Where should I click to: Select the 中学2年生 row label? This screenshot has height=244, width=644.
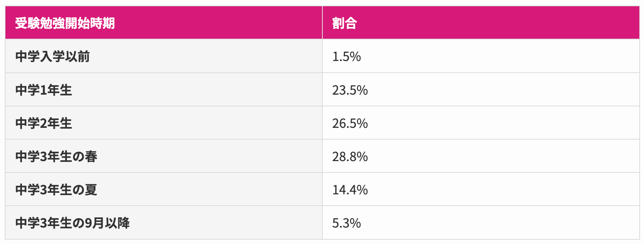(43, 123)
